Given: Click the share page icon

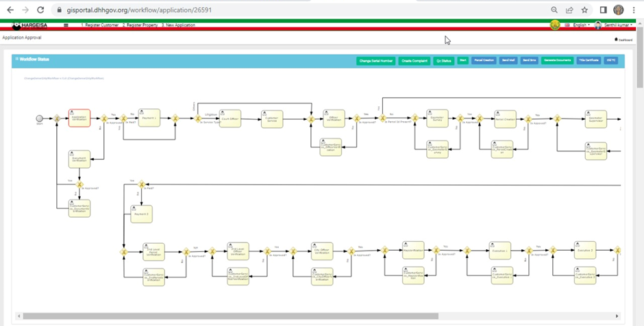Looking at the screenshot, I should tap(569, 10).
